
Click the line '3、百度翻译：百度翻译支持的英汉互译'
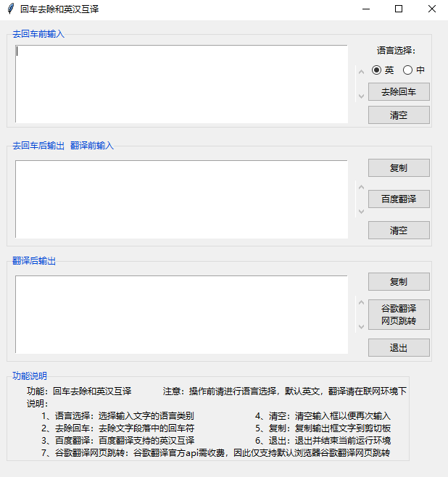click(118, 441)
